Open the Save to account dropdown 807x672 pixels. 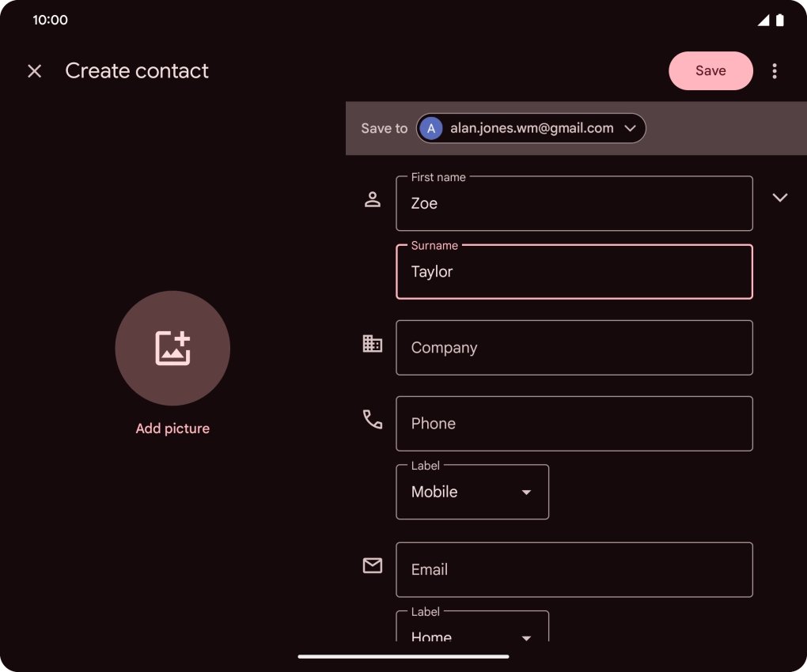click(x=531, y=128)
